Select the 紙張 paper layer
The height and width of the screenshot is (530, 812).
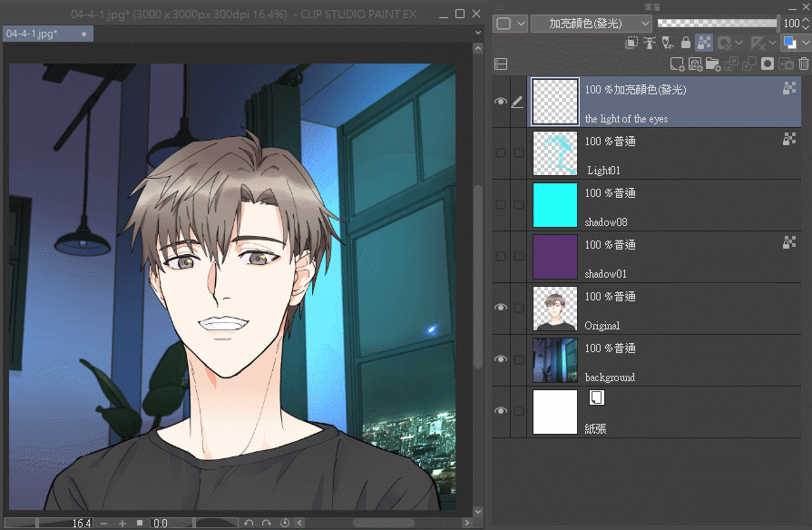point(664,412)
